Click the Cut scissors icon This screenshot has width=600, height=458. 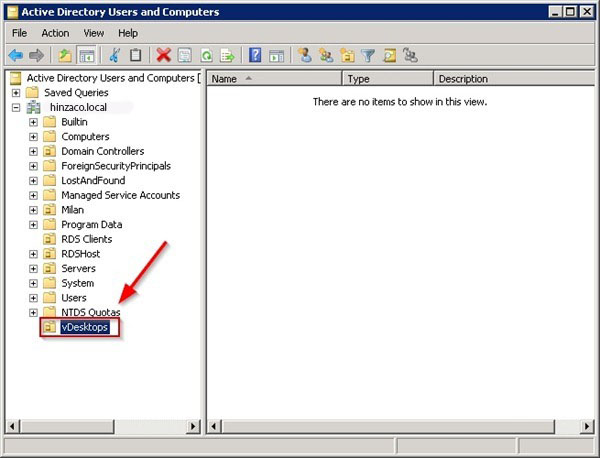114,55
